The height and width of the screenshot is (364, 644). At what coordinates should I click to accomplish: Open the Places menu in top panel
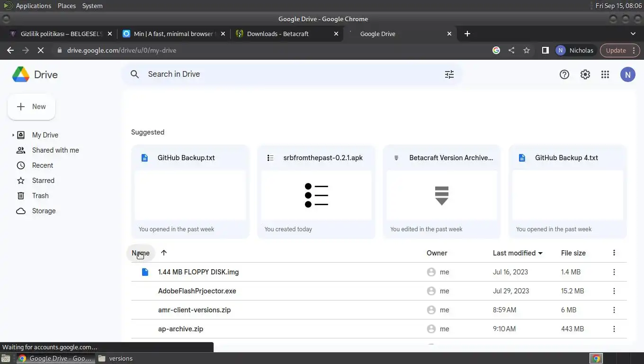pos(67,6)
